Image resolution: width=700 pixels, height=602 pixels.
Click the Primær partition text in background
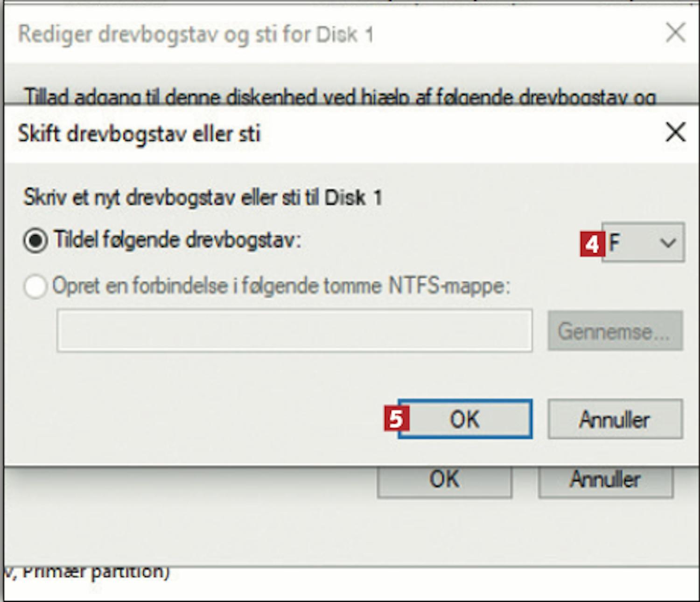[96, 572]
